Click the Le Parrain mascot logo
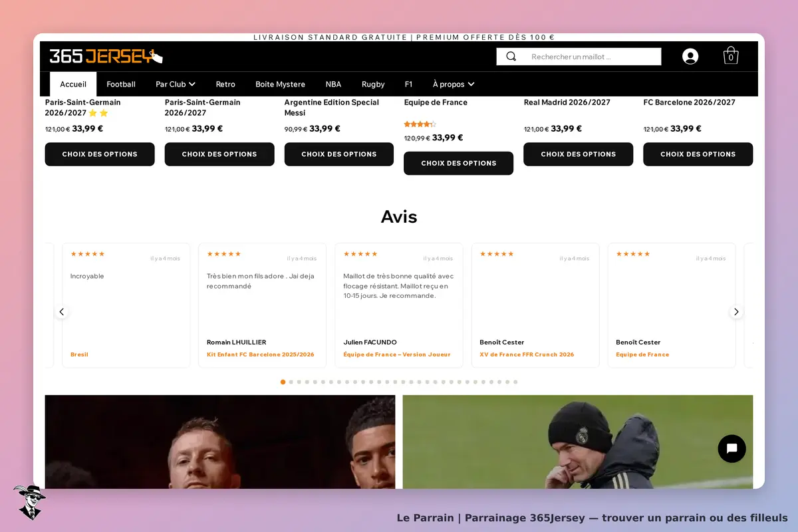This screenshot has height=532, width=798. pos(29,502)
